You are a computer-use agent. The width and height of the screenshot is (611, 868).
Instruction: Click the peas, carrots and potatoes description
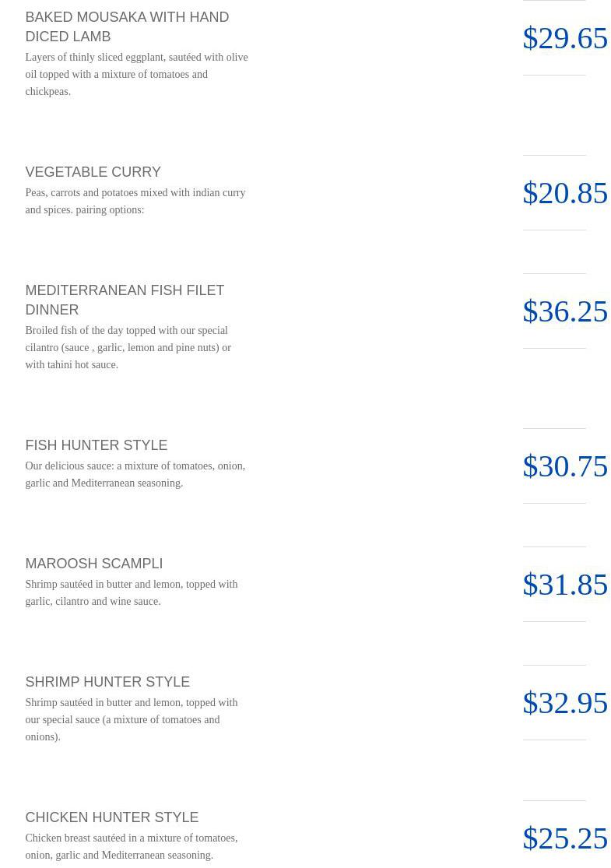point(135,201)
